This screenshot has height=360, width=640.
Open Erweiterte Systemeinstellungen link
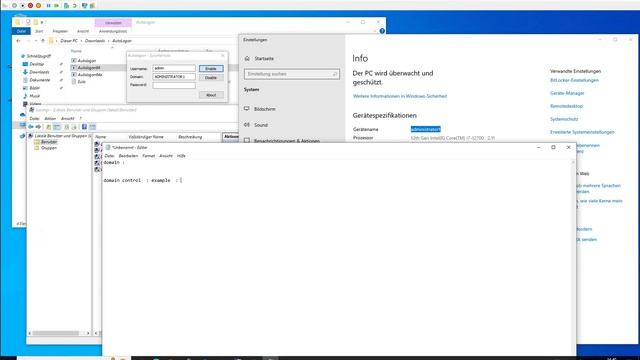(x=582, y=132)
